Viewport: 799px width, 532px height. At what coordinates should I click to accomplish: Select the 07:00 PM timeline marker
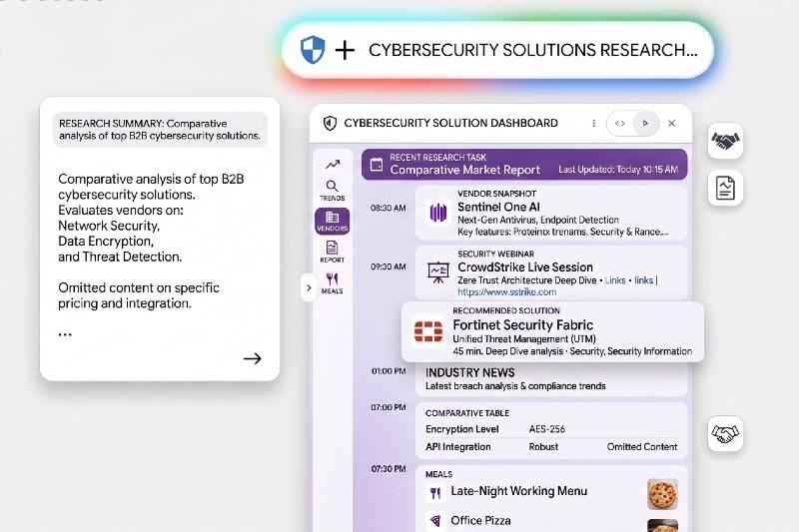coord(389,407)
